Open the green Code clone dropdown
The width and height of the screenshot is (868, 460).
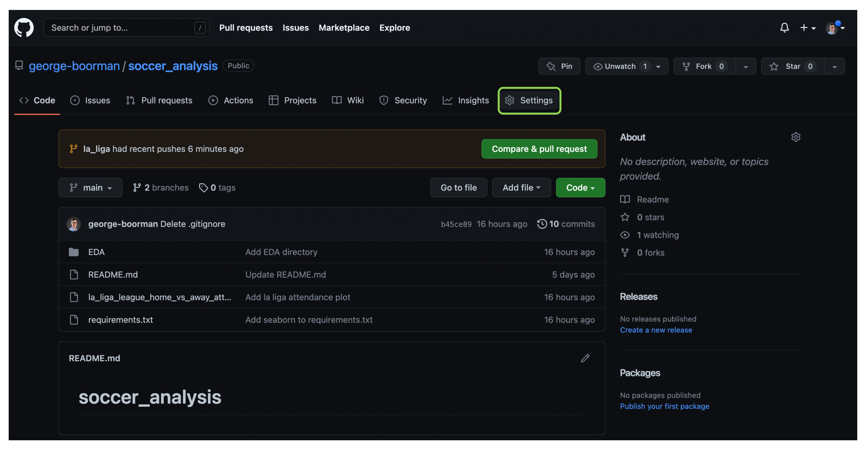tap(580, 188)
